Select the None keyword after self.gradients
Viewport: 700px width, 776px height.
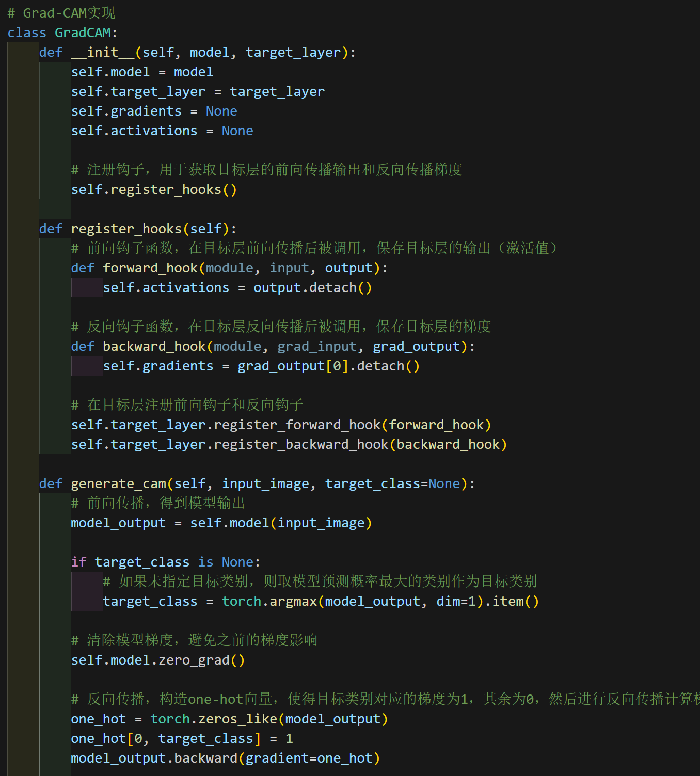pyautogui.click(x=221, y=110)
